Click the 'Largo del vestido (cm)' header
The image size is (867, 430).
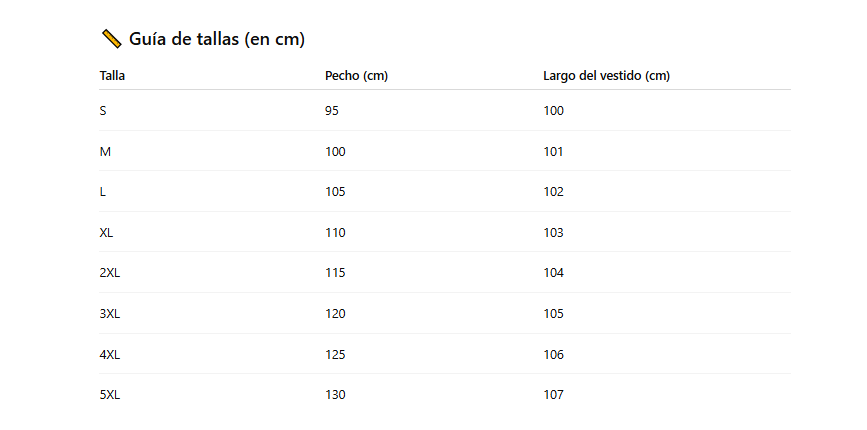click(x=606, y=76)
